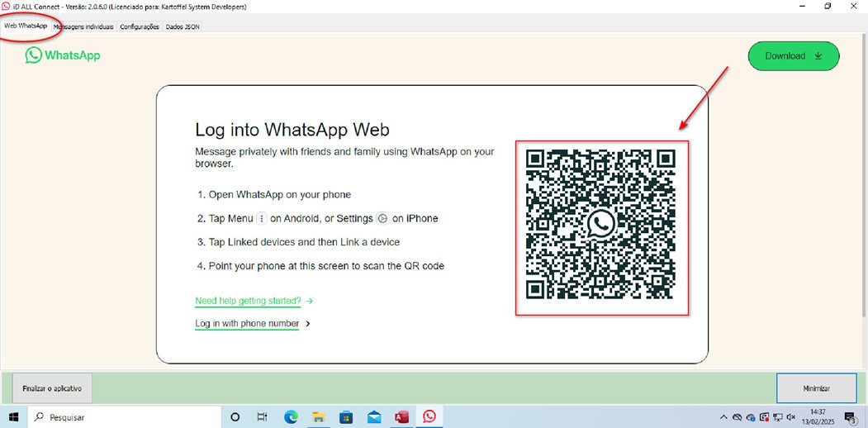Viewport: 868px width, 428px height.
Task: Show hidden system tray icons
Action: pos(723,417)
